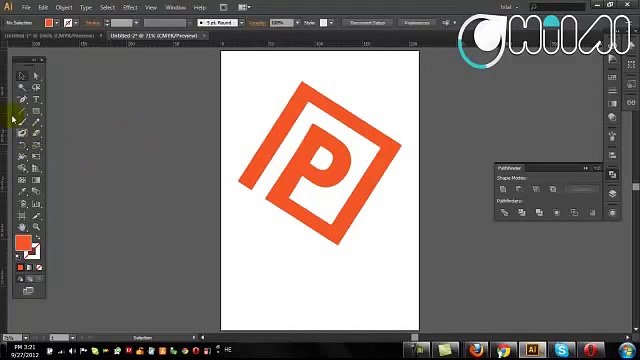Select the Free Transform tool
The height and width of the screenshot is (360, 640).
point(36,156)
